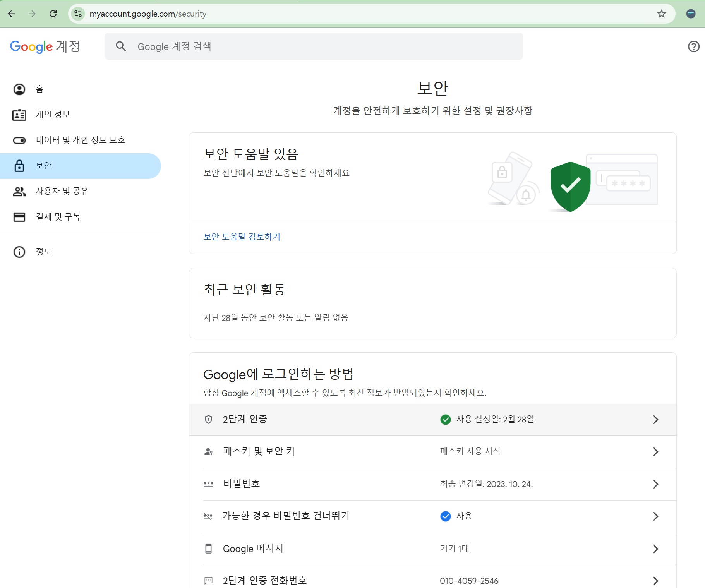Click the address bar URL

click(x=148, y=14)
